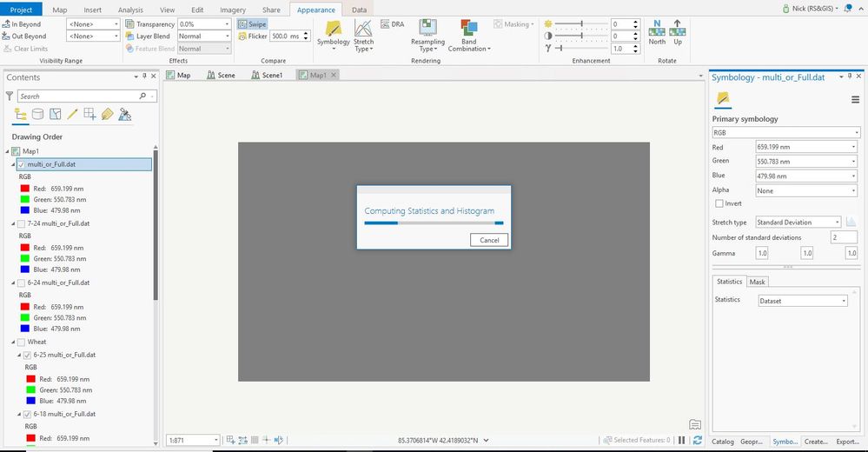Toggle visibility of top multi_or_Full.dat layer
The width and height of the screenshot is (868, 452).
click(21, 164)
